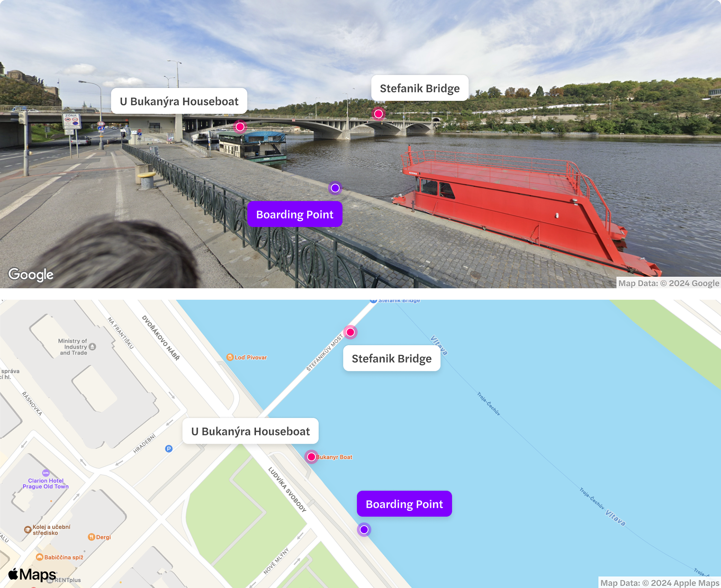Viewport: 721px width, 588px height.
Task: Click the Apple Maps logo
Action: (32, 574)
